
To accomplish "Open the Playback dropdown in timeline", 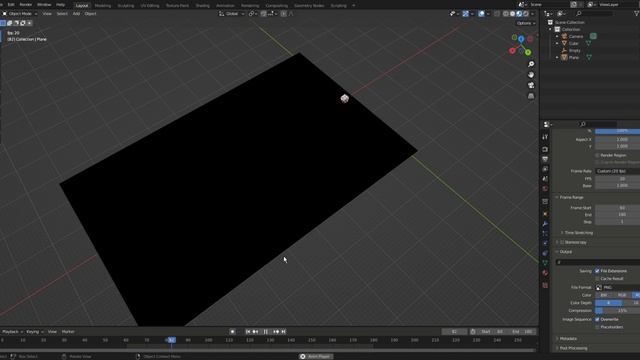I will pos(12,331).
